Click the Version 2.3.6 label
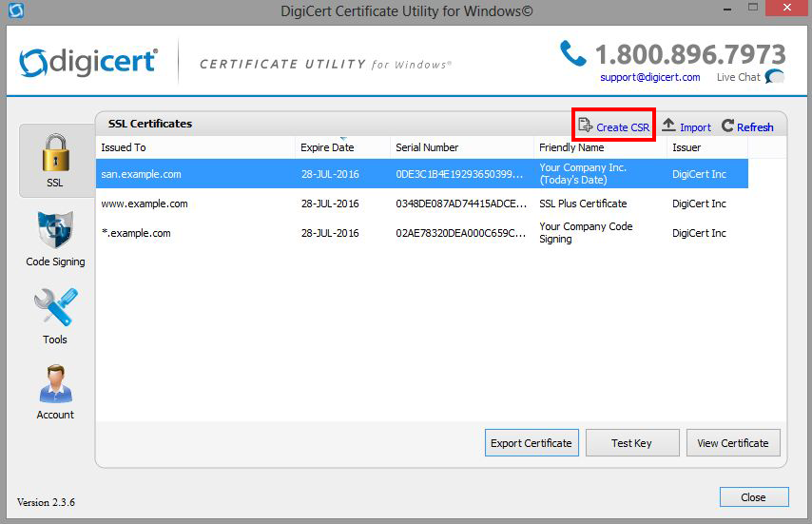The width and height of the screenshot is (812, 524). 46,502
